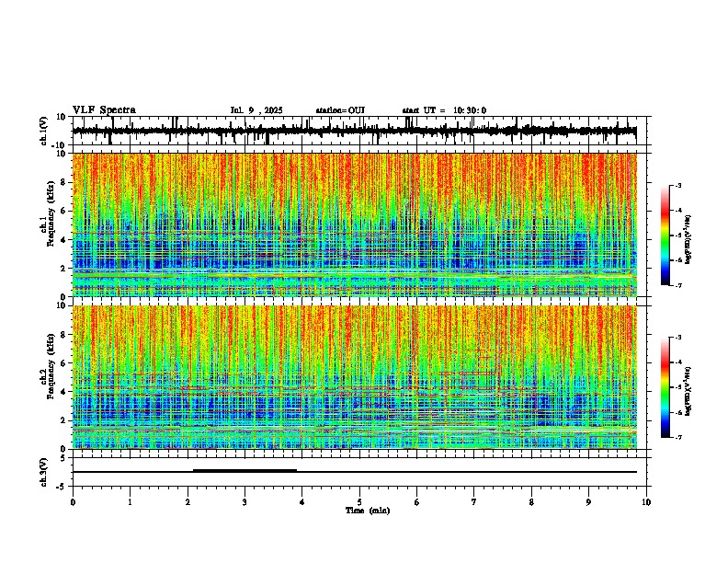728x563 pixels.
Task: Click the "2" tick on the time axis
Action: (x=188, y=502)
